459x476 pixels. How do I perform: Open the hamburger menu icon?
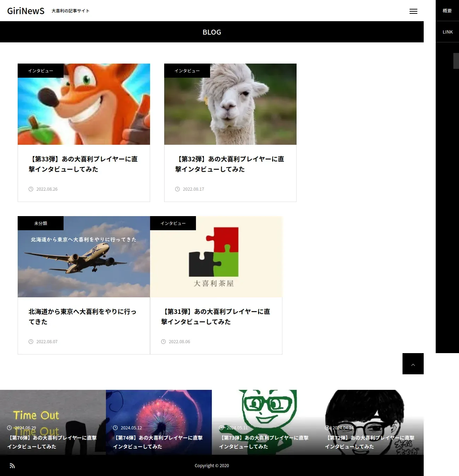click(413, 11)
